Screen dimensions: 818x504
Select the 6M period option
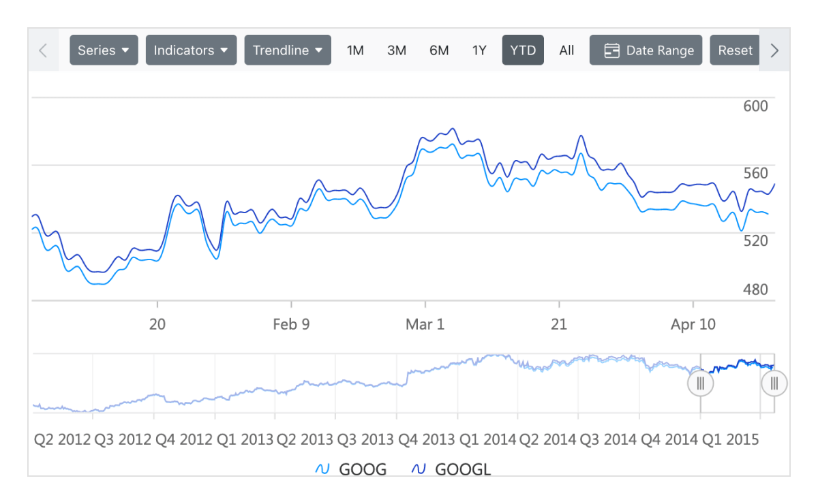(x=439, y=50)
